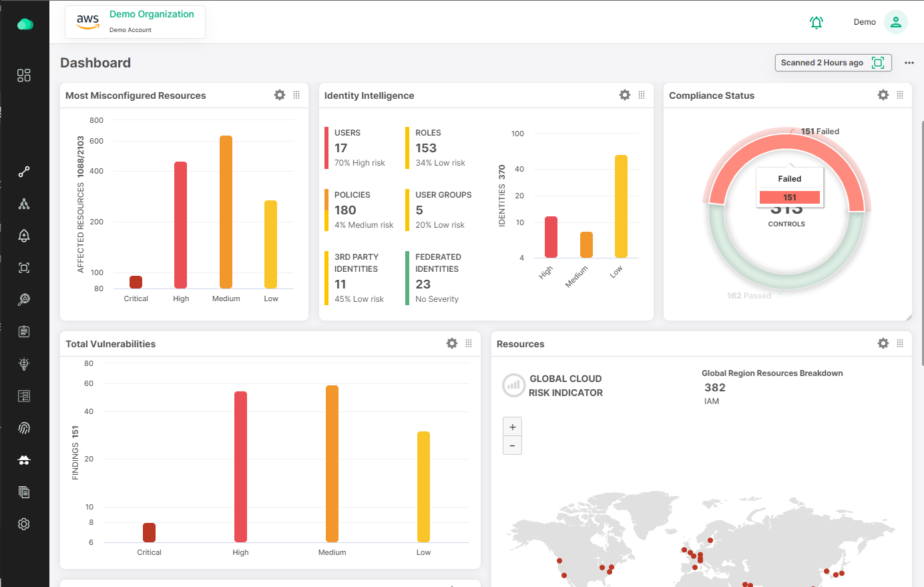This screenshot has width=924, height=587.
Task: Open the clipboard report icon in sidebar
Action: (24, 332)
